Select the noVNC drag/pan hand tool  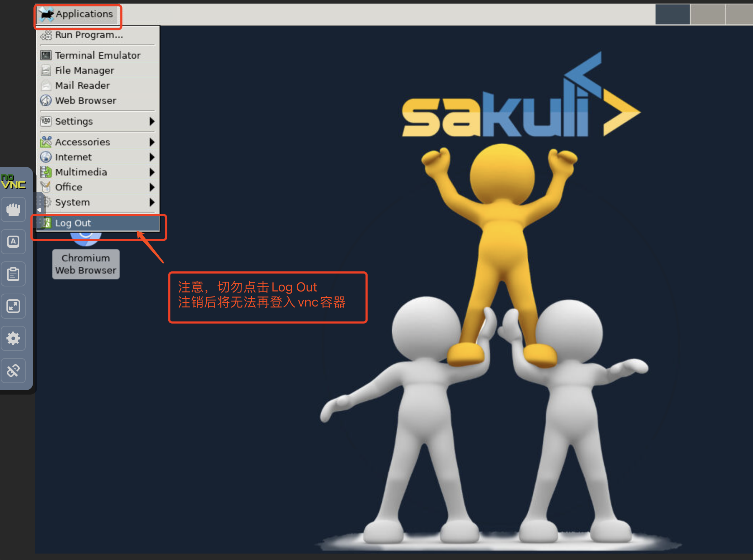coord(13,209)
